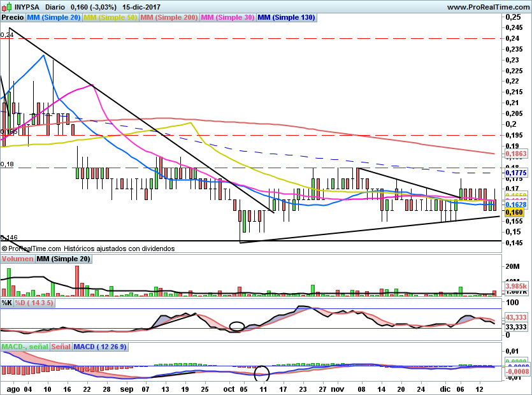The image size is (532, 395).
Task: Click the 15-dic-2017 date text
Action: (141, 7)
